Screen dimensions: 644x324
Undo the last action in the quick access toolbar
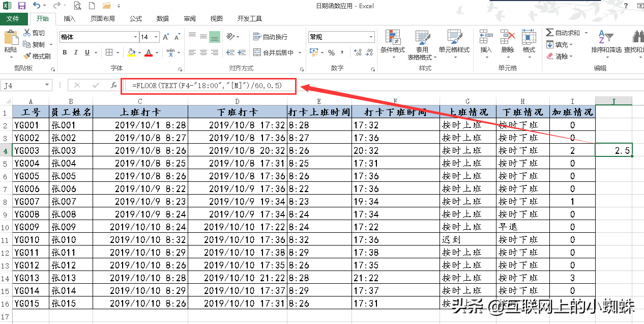click(x=37, y=6)
